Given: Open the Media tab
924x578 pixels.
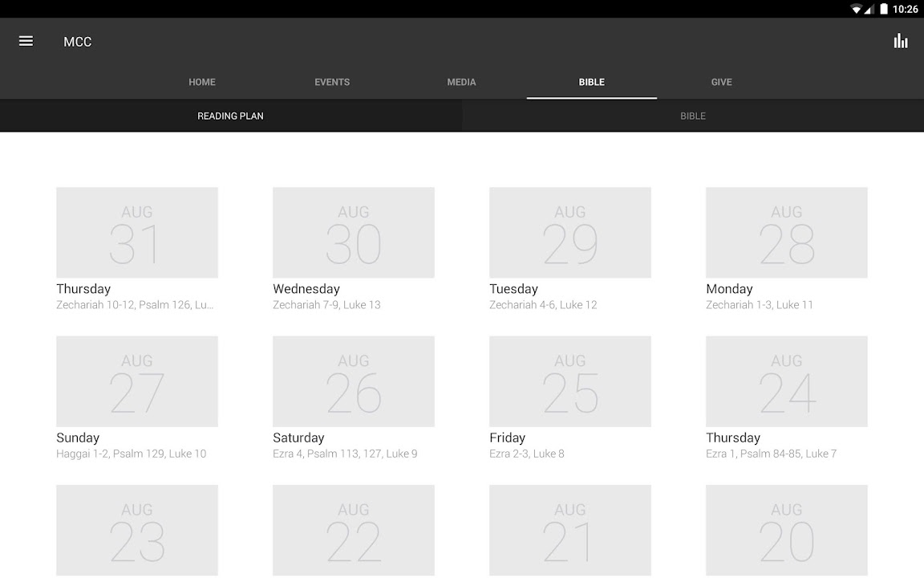Looking at the screenshot, I should click(461, 82).
